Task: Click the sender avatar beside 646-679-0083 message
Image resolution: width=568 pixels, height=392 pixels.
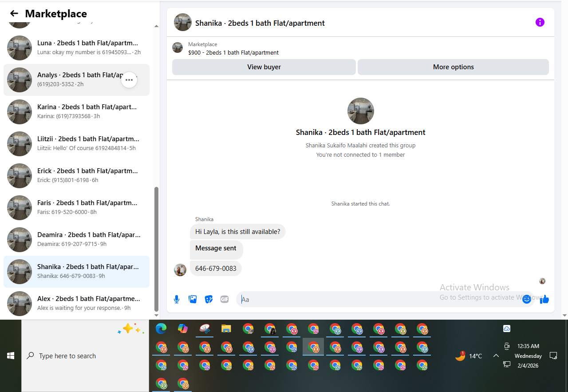Action: 180,270
